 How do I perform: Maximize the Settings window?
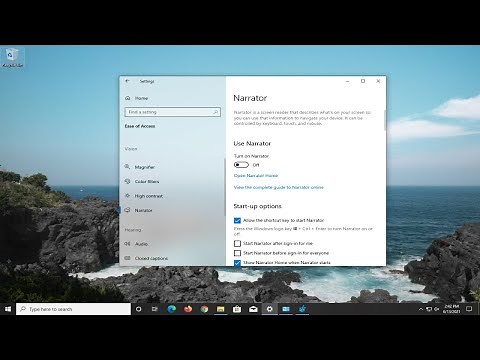tap(363, 81)
